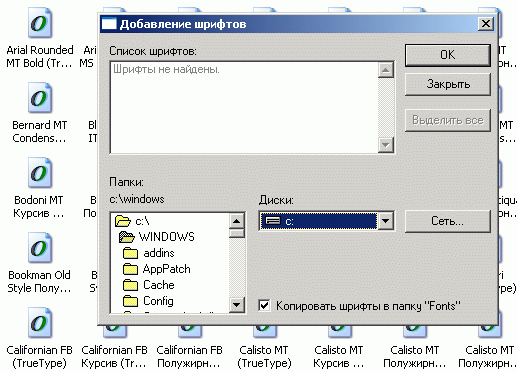Click the Шрифты не найдены text

tap(166, 69)
